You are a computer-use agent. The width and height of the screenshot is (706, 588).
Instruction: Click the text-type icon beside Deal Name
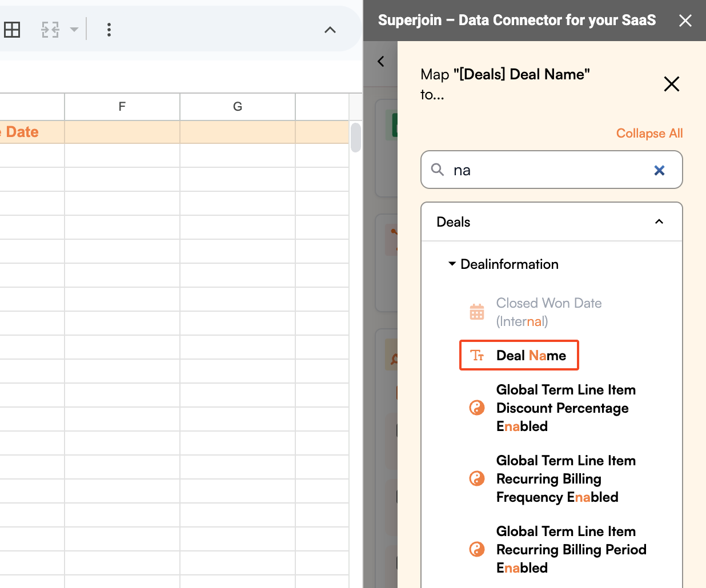click(477, 355)
